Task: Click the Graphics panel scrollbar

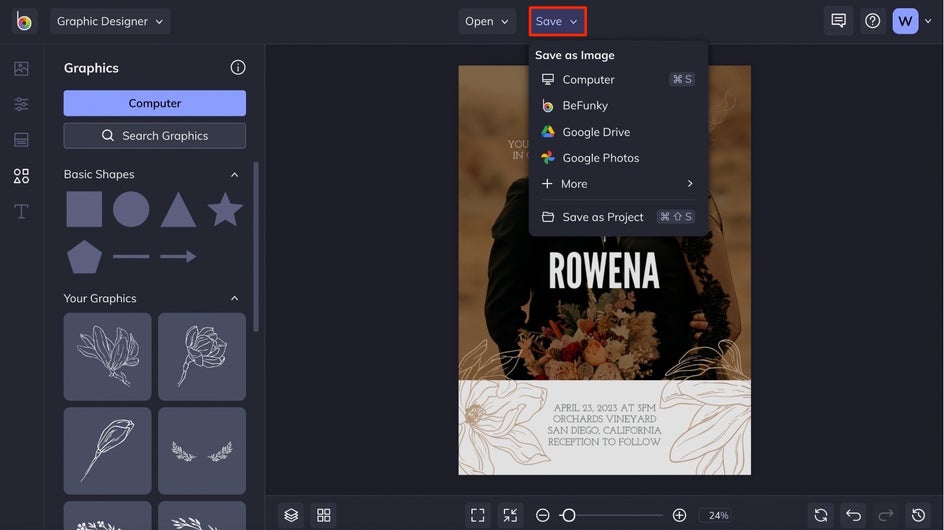Action: [x=256, y=247]
